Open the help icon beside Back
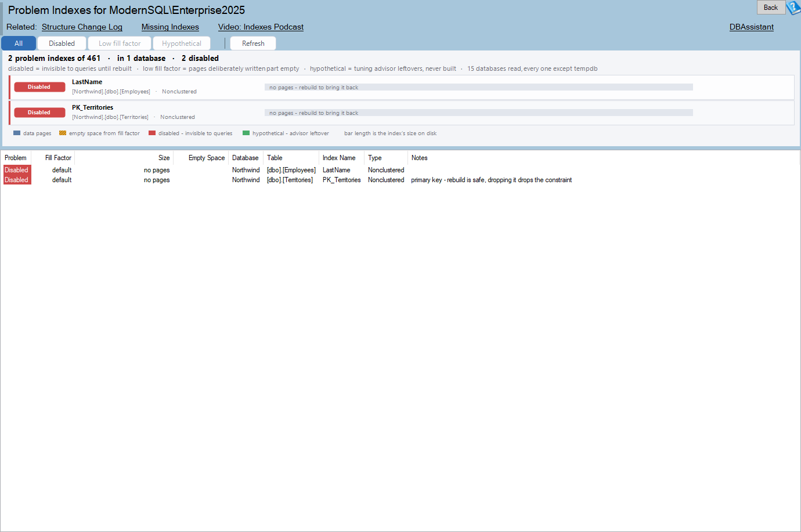Image resolution: width=801 pixels, height=532 pixels. point(793,8)
